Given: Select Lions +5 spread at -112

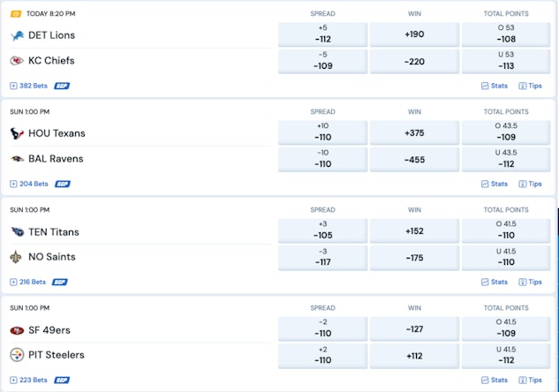Looking at the screenshot, I should pos(322,34).
